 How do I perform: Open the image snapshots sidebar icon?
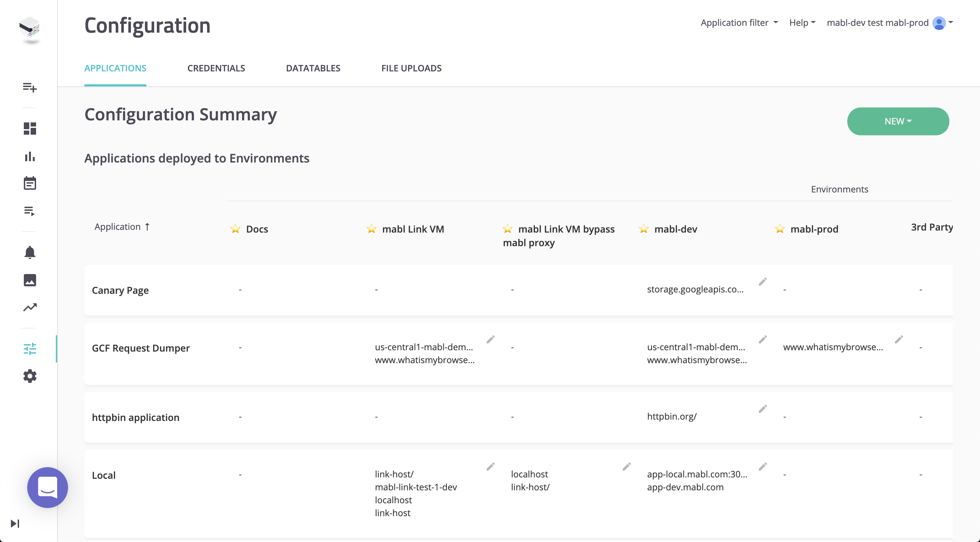[x=30, y=280]
